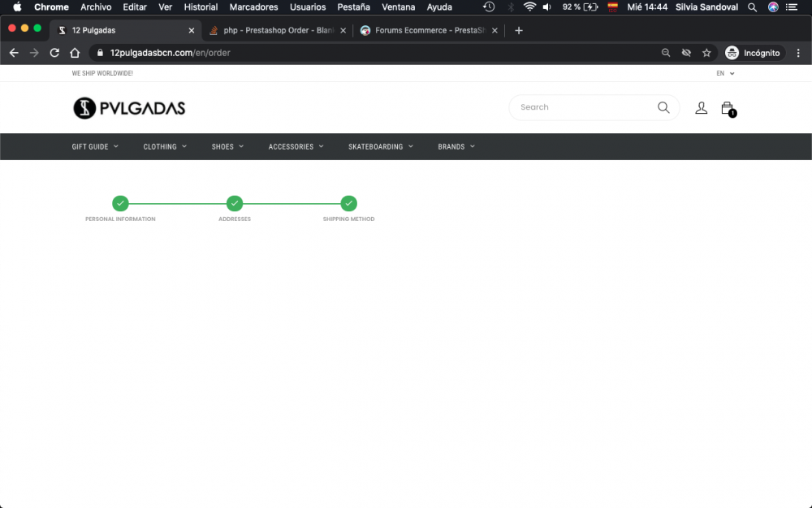The image size is (812, 508).
Task: Click the Wi-Fi icon in menu bar
Action: click(529, 7)
